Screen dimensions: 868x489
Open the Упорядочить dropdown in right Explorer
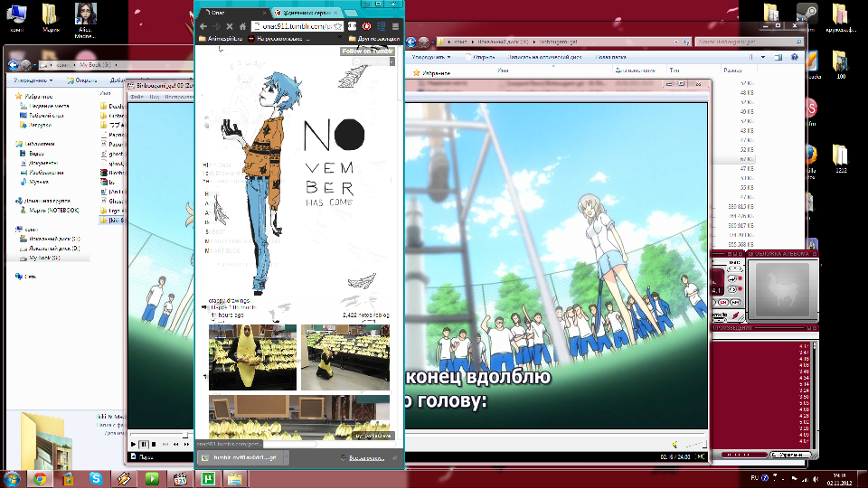(x=432, y=57)
